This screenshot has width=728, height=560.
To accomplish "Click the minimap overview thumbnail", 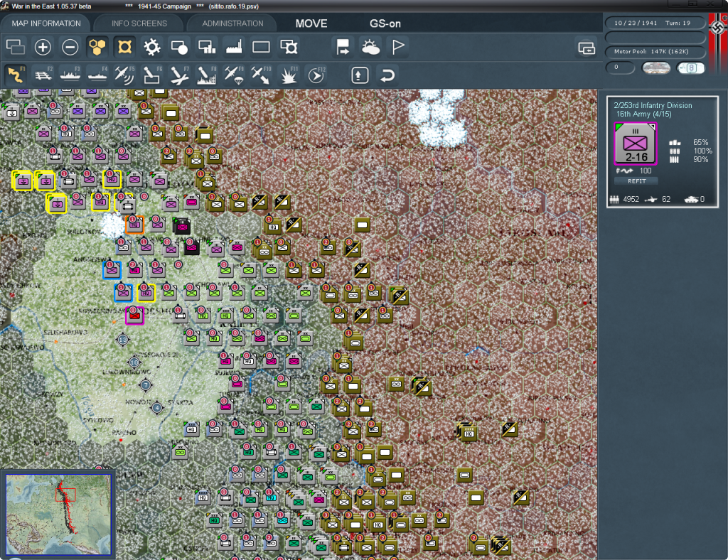I will (58, 514).
